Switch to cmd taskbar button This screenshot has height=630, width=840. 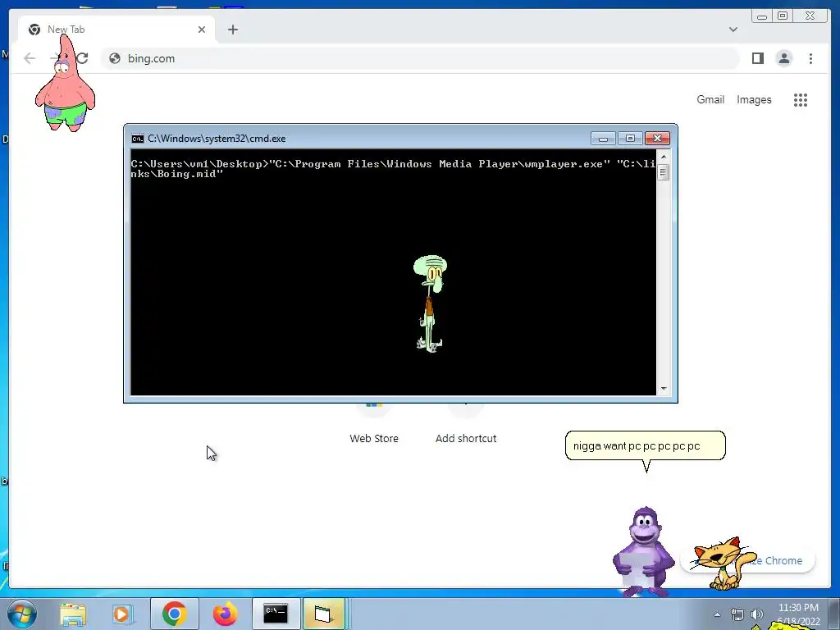(x=276, y=614)
